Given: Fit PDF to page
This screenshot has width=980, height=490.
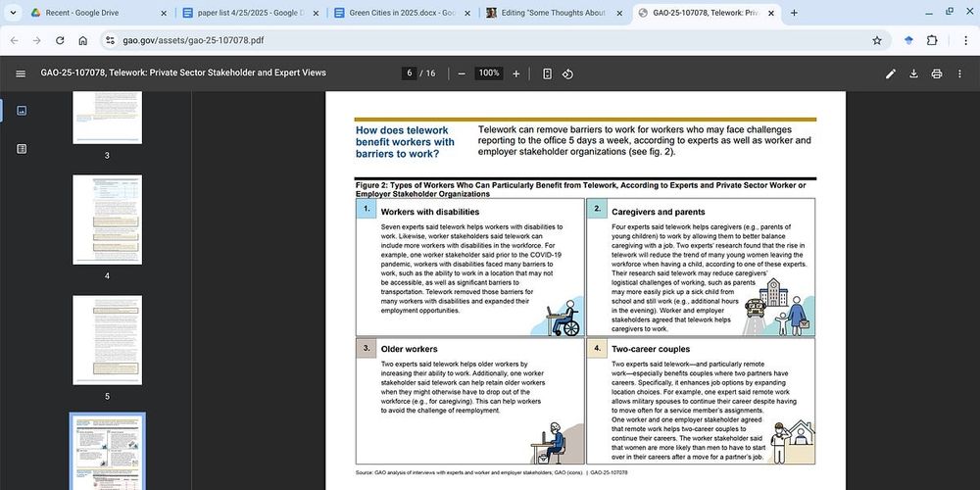Looking at the screenshot, I should pos(547,73).
